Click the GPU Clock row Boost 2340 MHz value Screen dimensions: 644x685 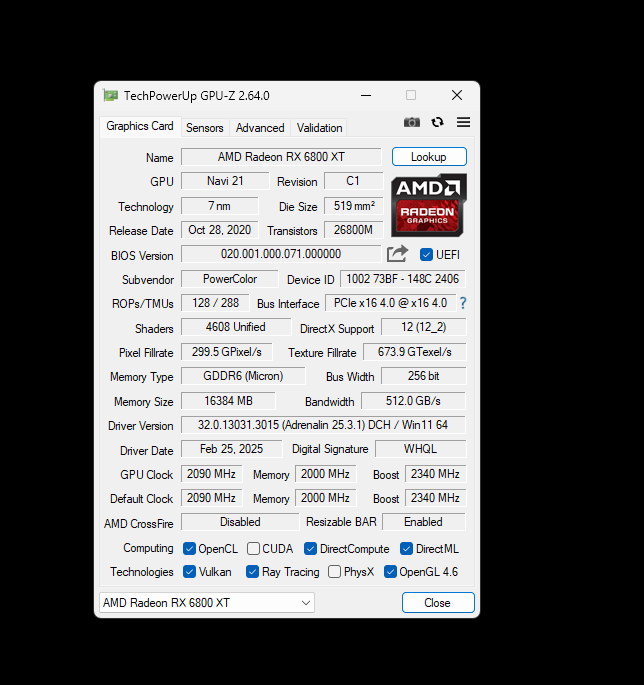coord(435,474)
